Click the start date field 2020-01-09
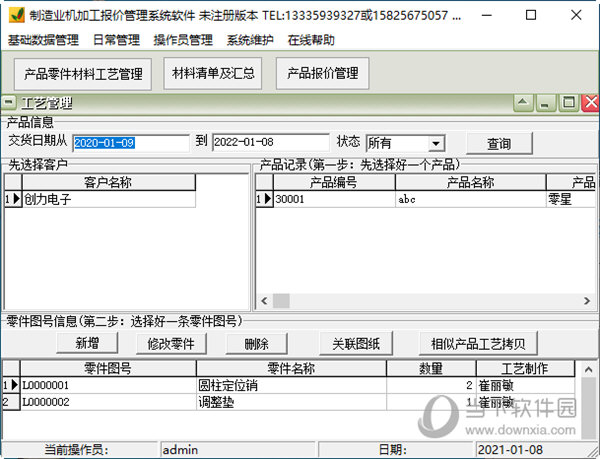 coord(130,143)
